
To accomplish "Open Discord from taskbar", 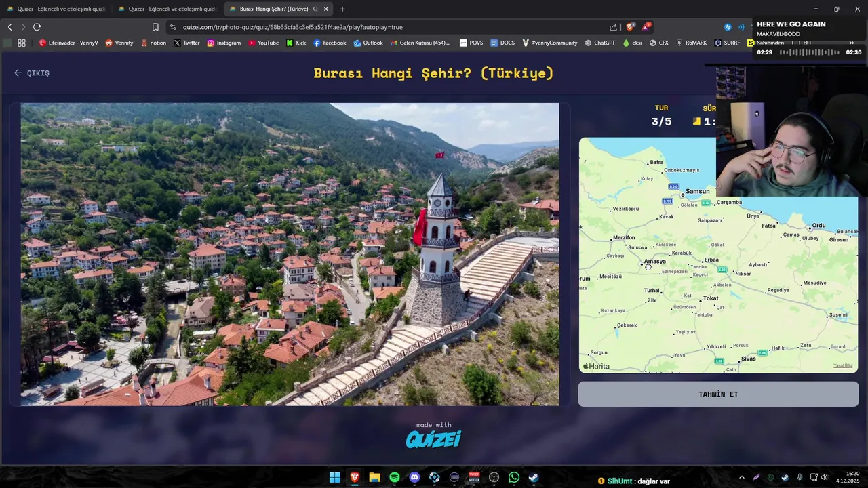I will click(414, 477).
